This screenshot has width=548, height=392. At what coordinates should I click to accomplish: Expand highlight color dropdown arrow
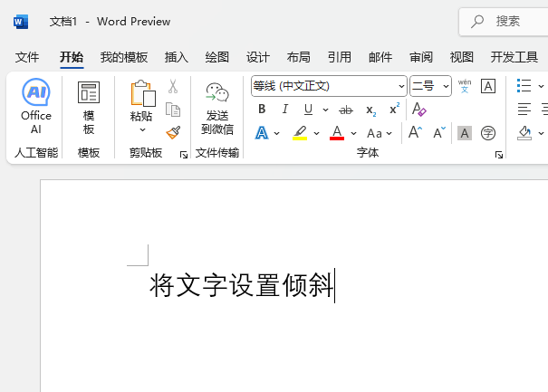pyautogui.click(x=317, y=133)
